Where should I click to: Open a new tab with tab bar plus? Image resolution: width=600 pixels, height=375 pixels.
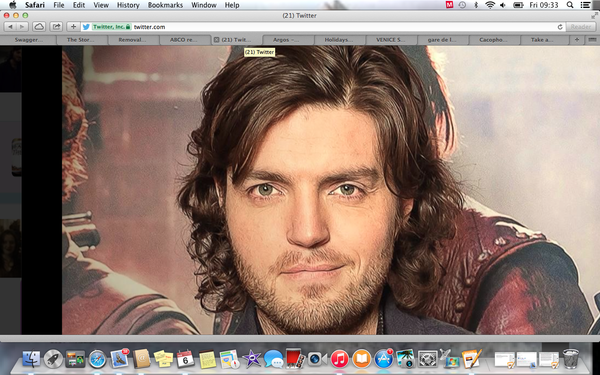coord(577,40)
